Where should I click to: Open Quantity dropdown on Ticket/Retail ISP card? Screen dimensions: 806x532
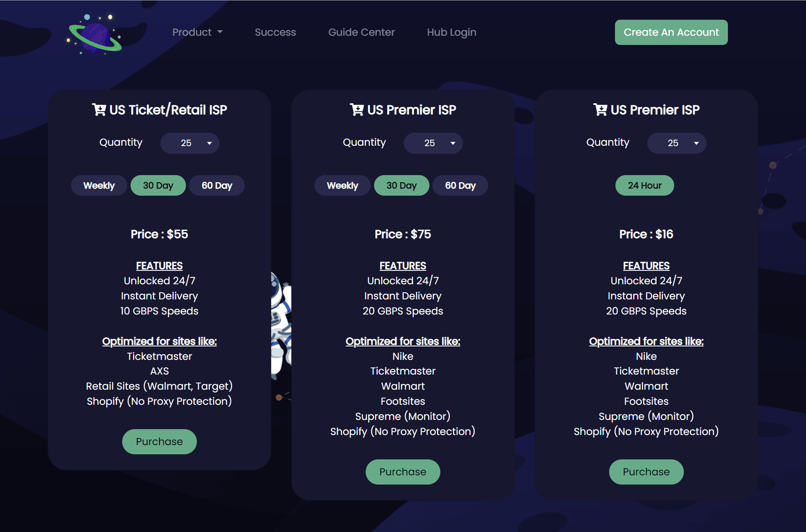[x=190, y=143]
